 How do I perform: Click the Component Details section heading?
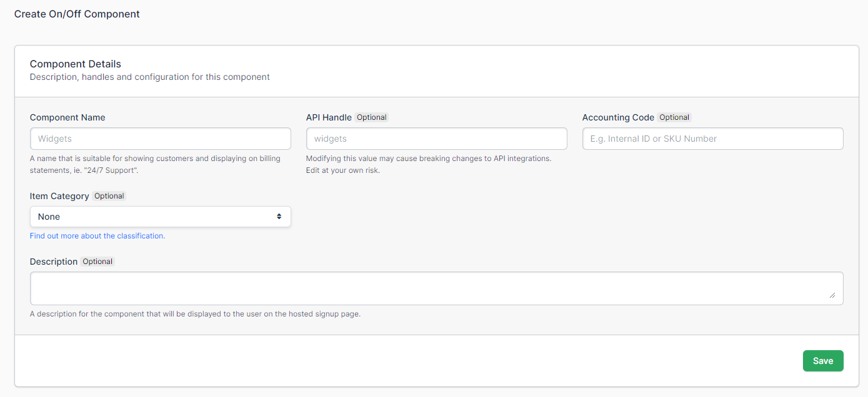(76, 64)
